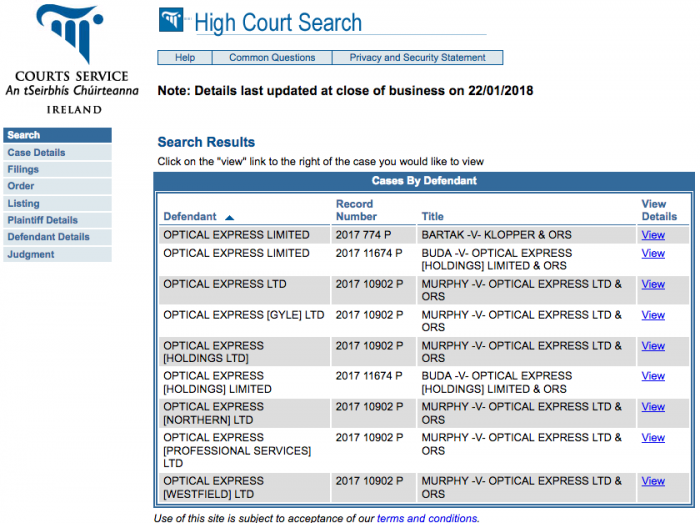
Task: Click the High Court Search heading
Action: [278, 23]
